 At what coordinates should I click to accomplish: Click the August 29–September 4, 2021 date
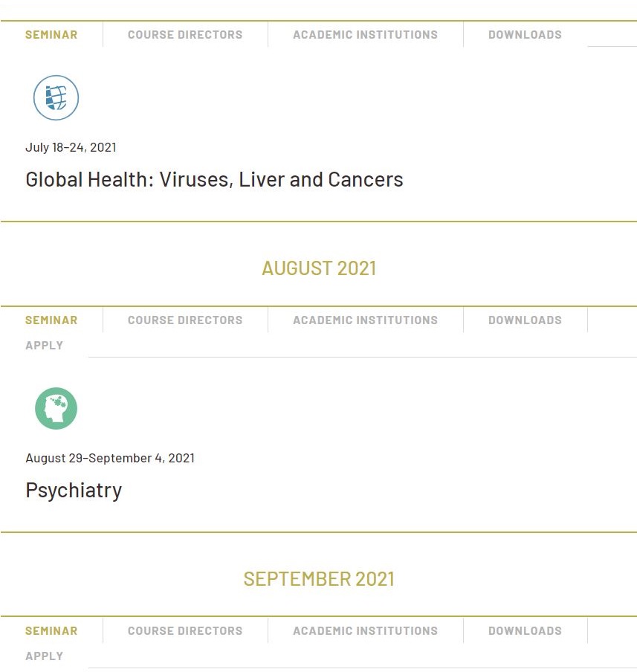click(x=110, y=458)
